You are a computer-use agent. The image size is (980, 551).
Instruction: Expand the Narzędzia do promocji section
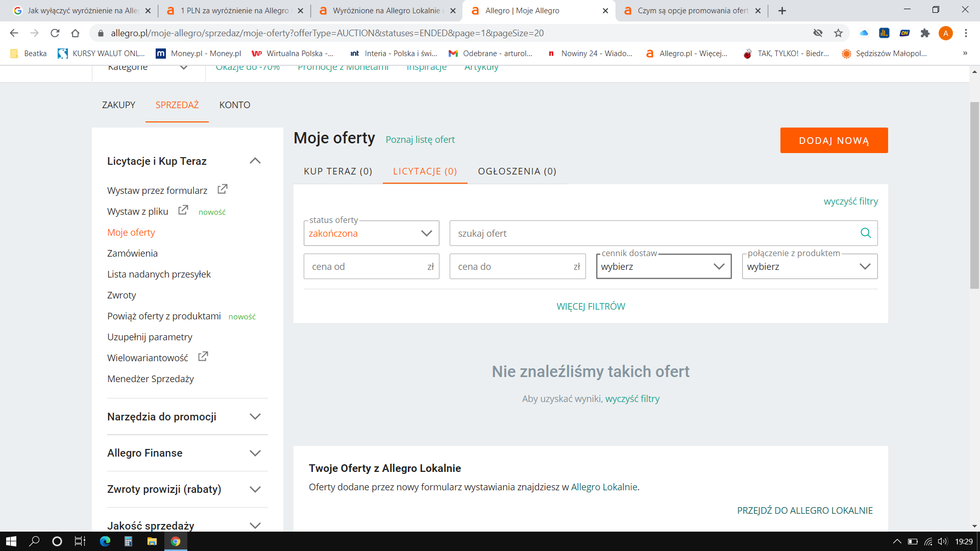tap(255, 417)
